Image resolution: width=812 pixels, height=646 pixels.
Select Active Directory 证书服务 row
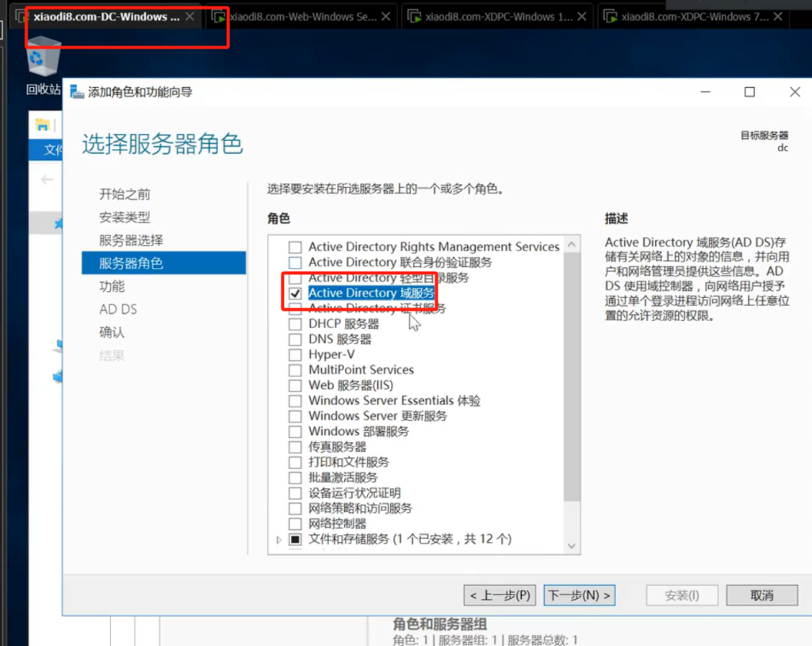tap(377, 308)
